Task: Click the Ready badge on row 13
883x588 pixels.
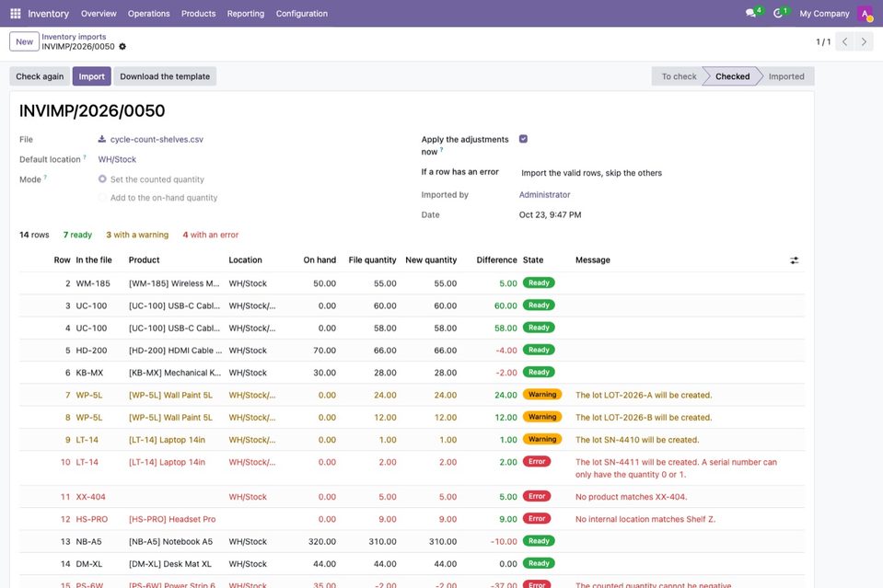Action: [x=539, y=541]
